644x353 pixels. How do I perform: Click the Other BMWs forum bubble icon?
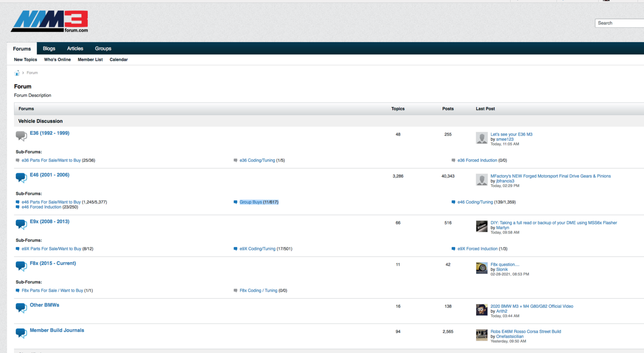click(x=21, y=308)
